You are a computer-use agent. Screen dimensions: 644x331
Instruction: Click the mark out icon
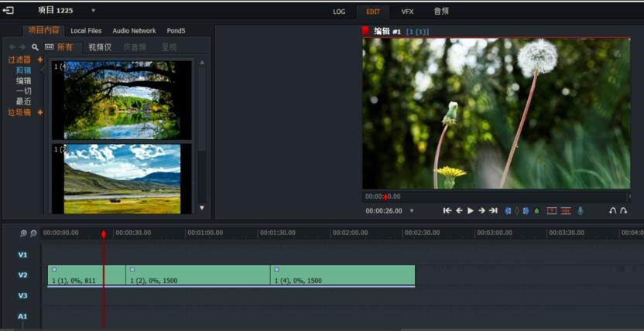[526, 210]
